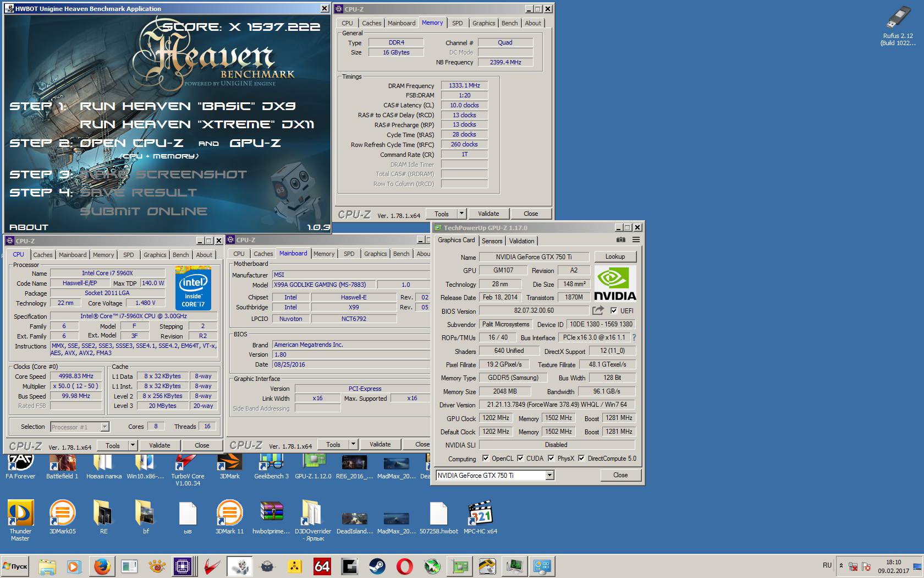The height and width of the screenshot is (578, 924).
Task: Open Graphics tab in CPU-Z Mainboard window
Action: 375,254
